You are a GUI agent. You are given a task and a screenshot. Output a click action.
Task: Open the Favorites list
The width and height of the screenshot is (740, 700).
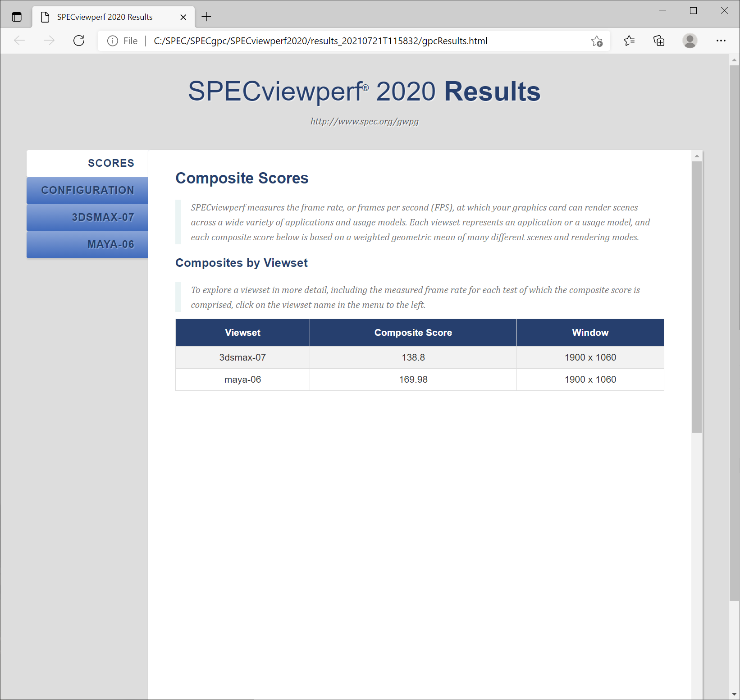[629, 41]
